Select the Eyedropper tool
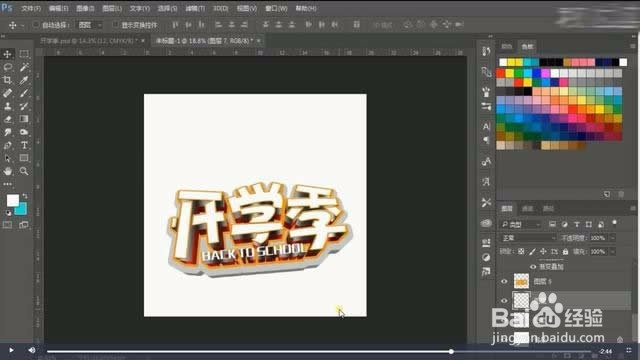 coord(24,80)
